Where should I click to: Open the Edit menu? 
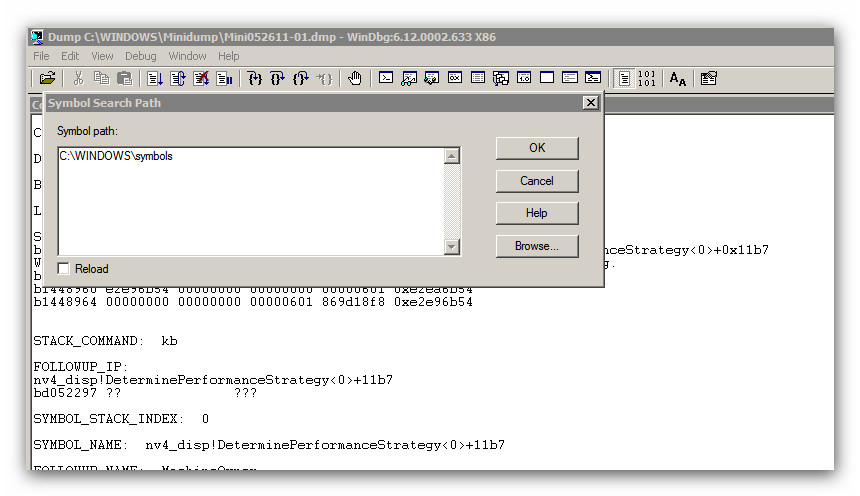pyautogui.click(x=70, y=56)
